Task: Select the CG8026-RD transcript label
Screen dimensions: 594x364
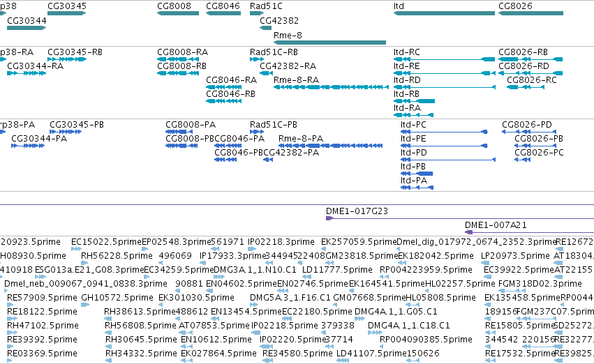Action: [x=524, y=66]
